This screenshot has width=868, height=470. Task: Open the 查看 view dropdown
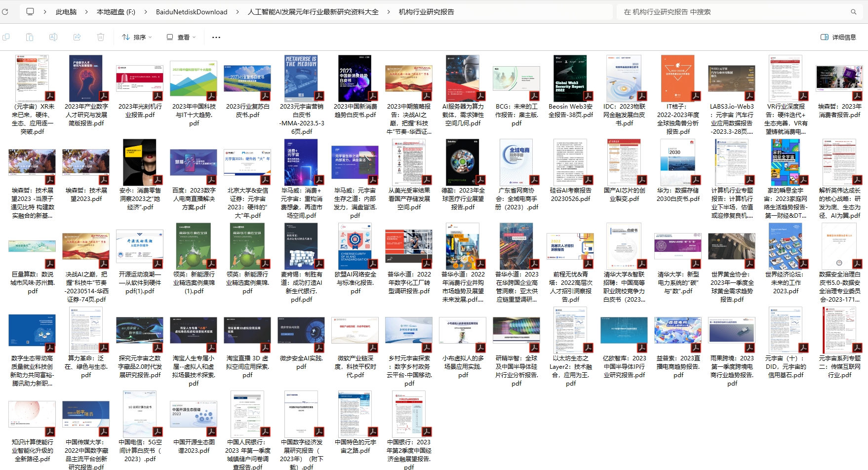pos(181,37)
